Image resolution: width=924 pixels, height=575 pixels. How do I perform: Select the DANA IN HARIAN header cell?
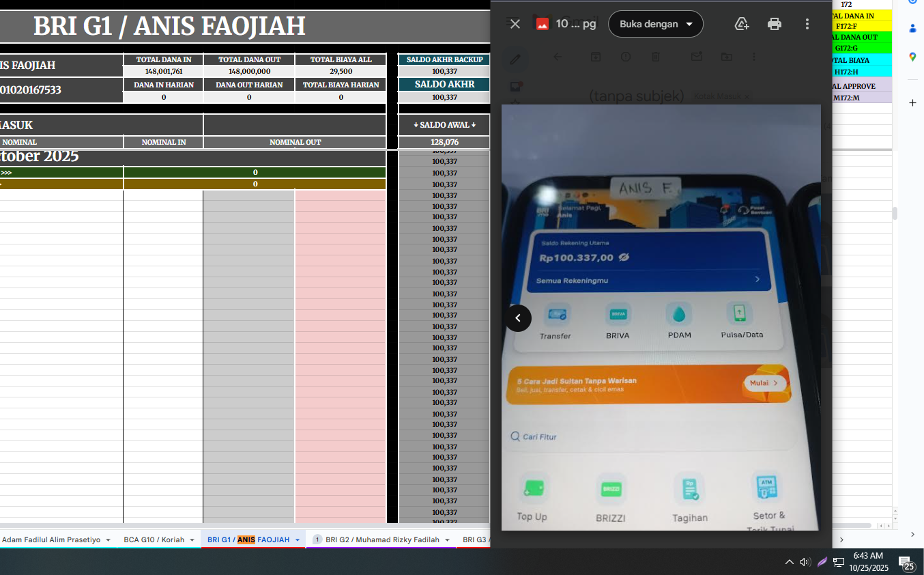[x=164, y=85]
